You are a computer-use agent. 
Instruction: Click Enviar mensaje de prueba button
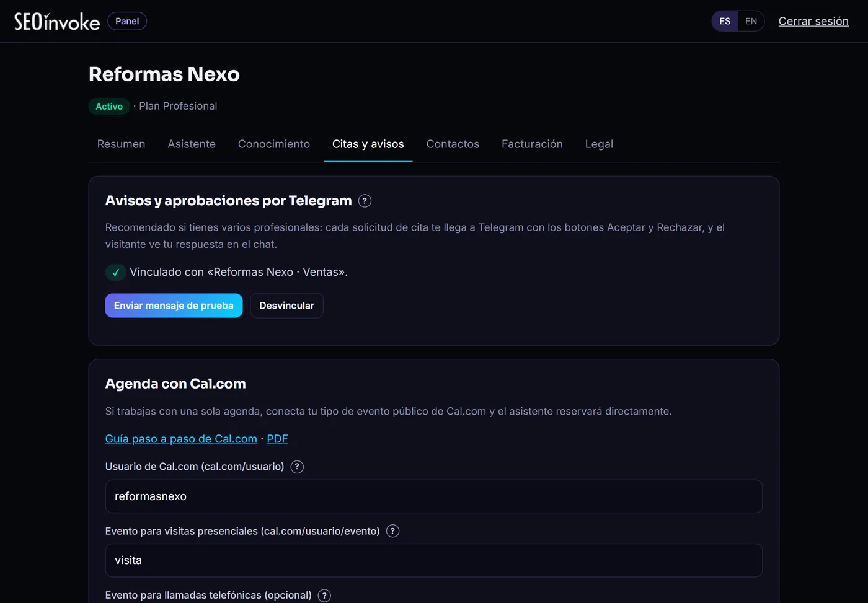pos(174,306)
